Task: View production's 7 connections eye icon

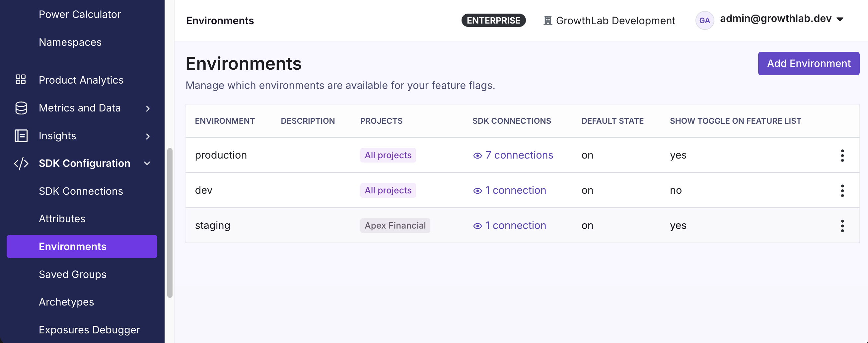Action: pos(477,156)
